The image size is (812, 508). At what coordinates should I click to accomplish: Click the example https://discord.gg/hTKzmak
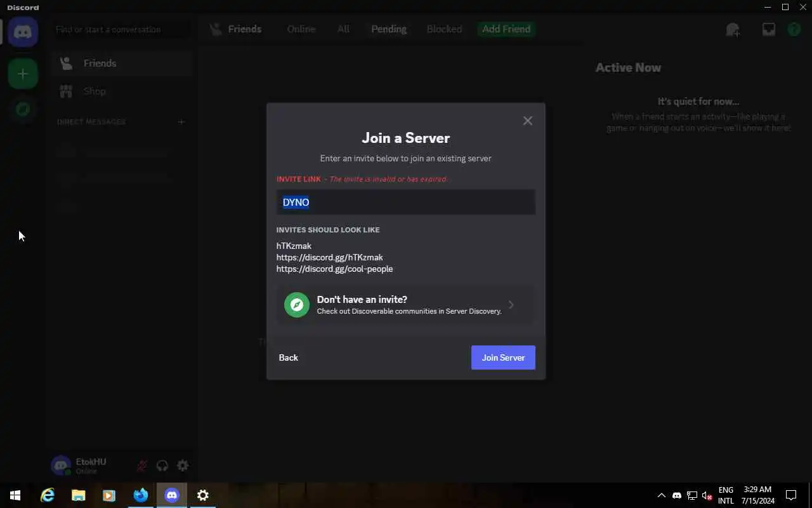pos(329,257)
